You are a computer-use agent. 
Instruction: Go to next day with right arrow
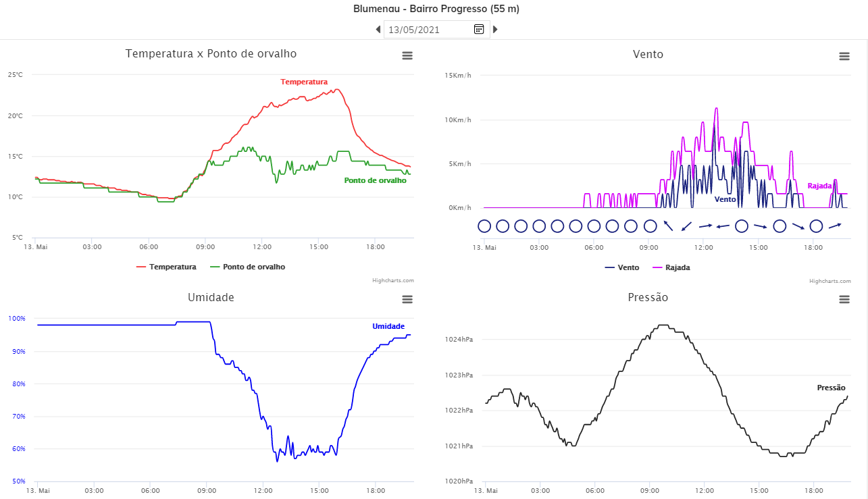coord(495,29)
